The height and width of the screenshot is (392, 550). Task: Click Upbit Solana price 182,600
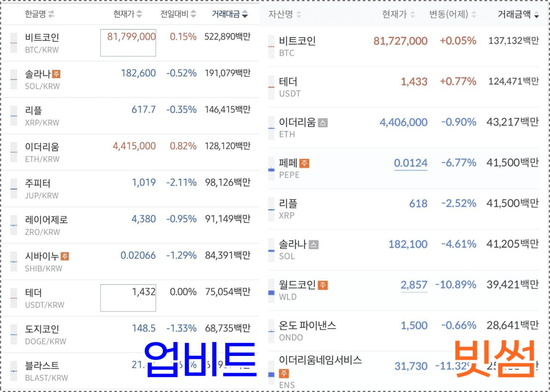138,73
